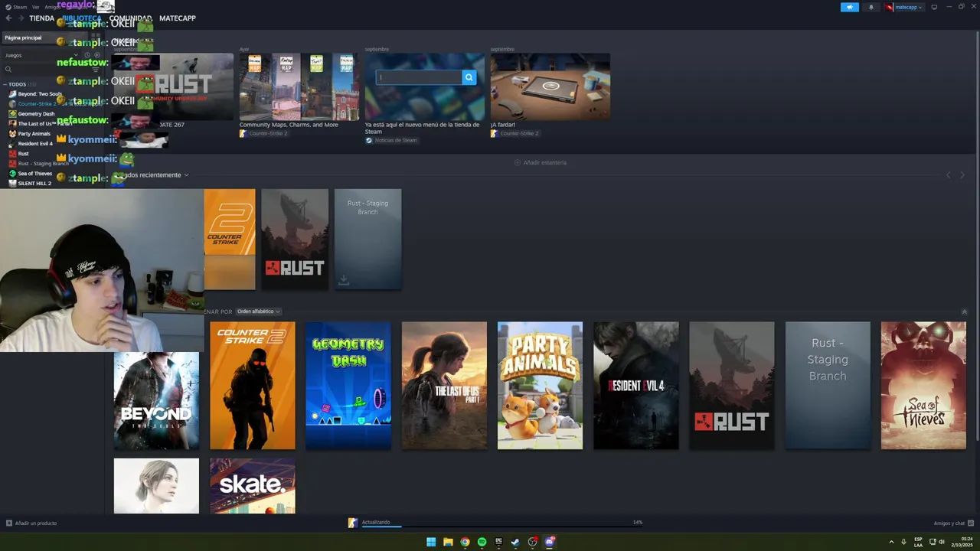Open the skate. cover

[253, 486]
